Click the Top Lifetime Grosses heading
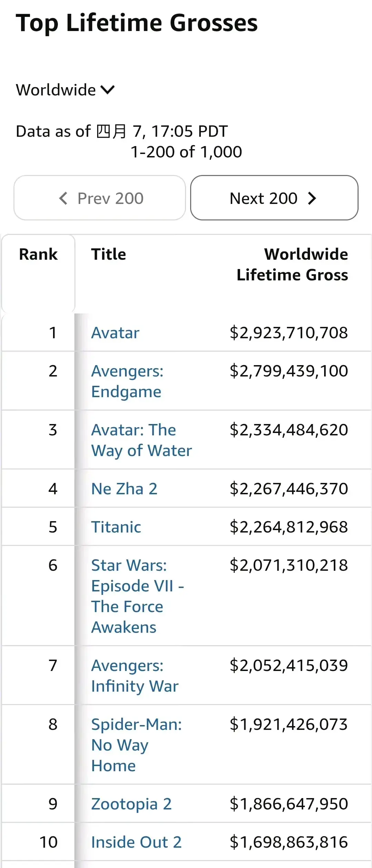Image resolution: width=372 pixels, height=868 pixels. [137, 23]
